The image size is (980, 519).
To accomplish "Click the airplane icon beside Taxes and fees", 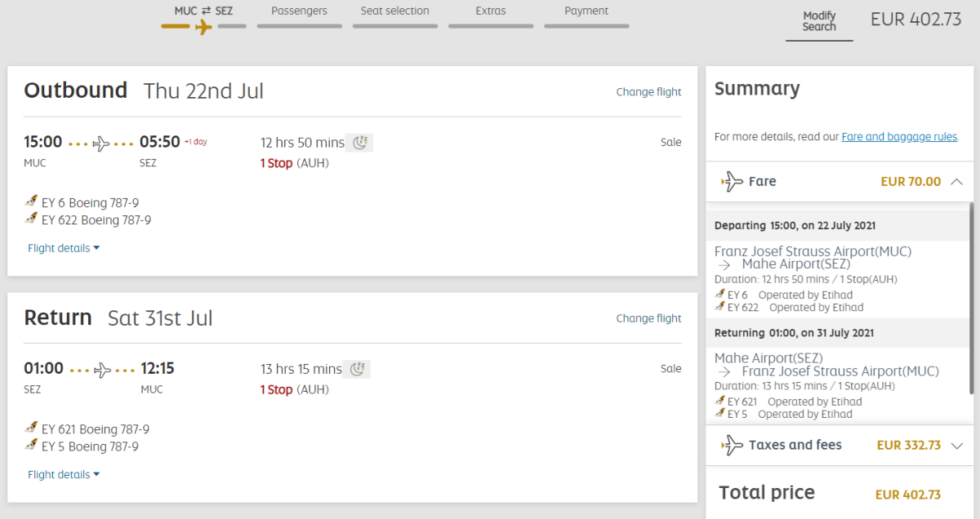I will click(x=732, y=446).
